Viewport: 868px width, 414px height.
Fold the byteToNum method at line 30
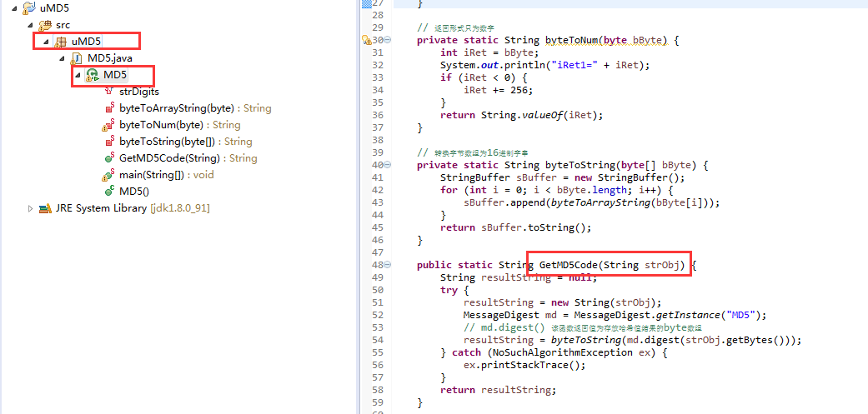point(388,40)
